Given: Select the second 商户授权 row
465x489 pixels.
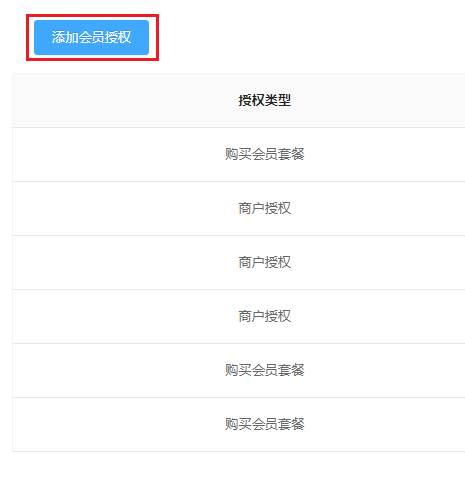Looking at the screenshot, I should point(239,263).
